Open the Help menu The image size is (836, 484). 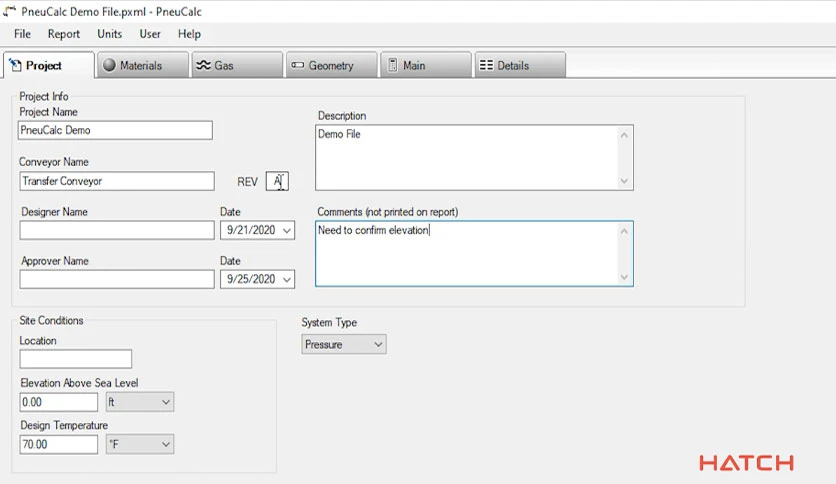189,34
